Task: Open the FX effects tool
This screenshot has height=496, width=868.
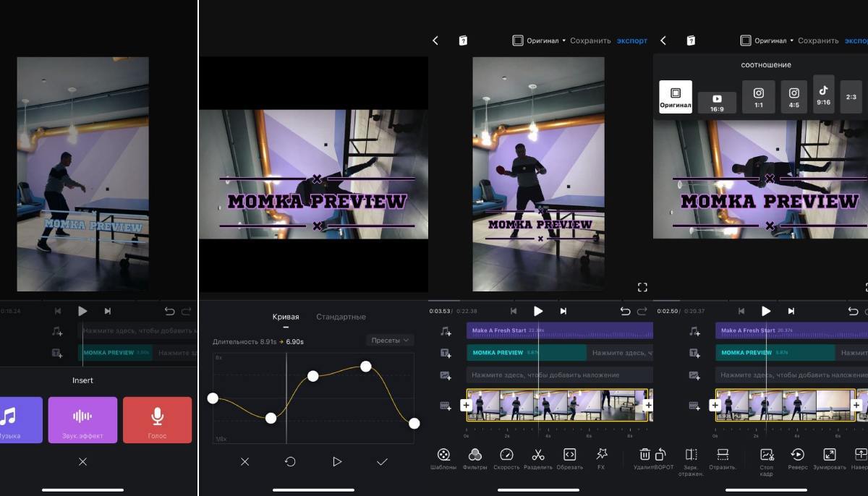Action: pyautogui.click(x=601, y=455)
